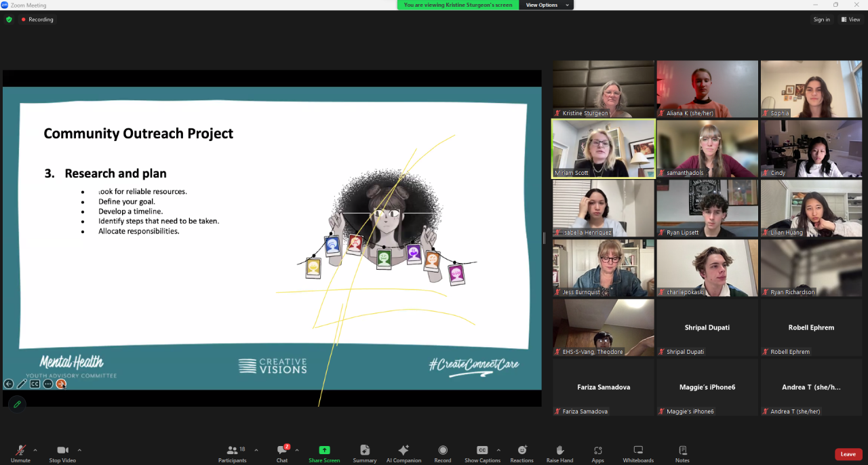Image resolution: width=868 pixels, height=465 pixels.
Task: Go to previous slide with the back arrow
Action: click(9, 384)
